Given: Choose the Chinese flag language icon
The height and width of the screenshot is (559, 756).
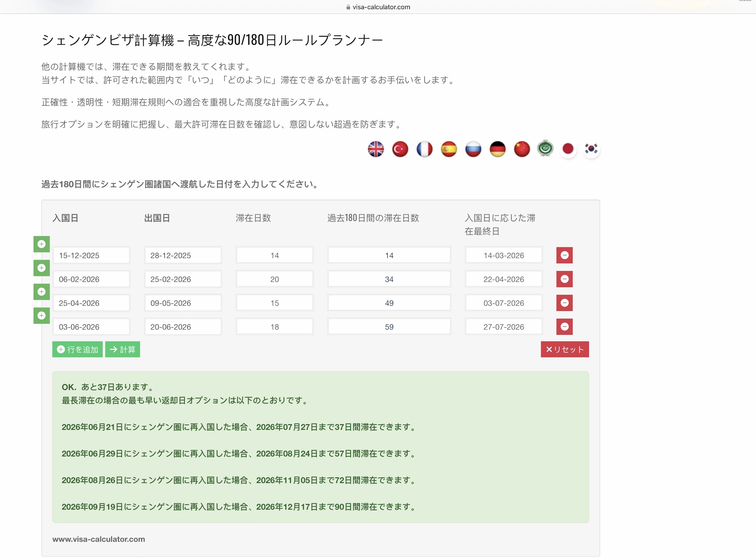Looking at the screenshot, I should pyautogui.click(x=522, y=149).
